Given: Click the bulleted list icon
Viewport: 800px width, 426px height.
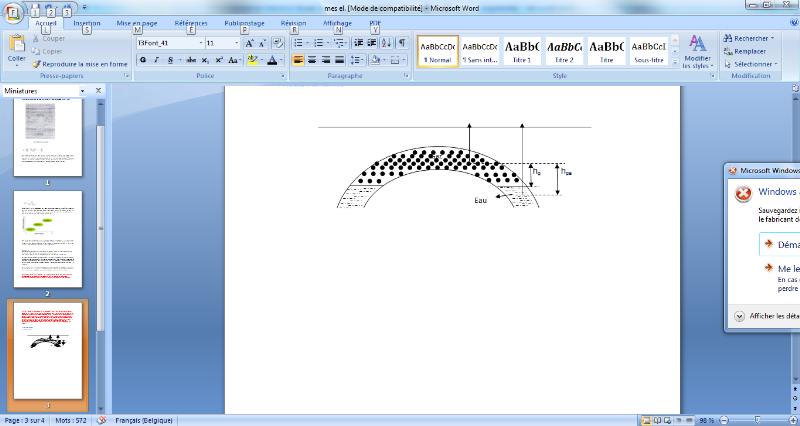Looking at the screenshot, I should 297,43.
